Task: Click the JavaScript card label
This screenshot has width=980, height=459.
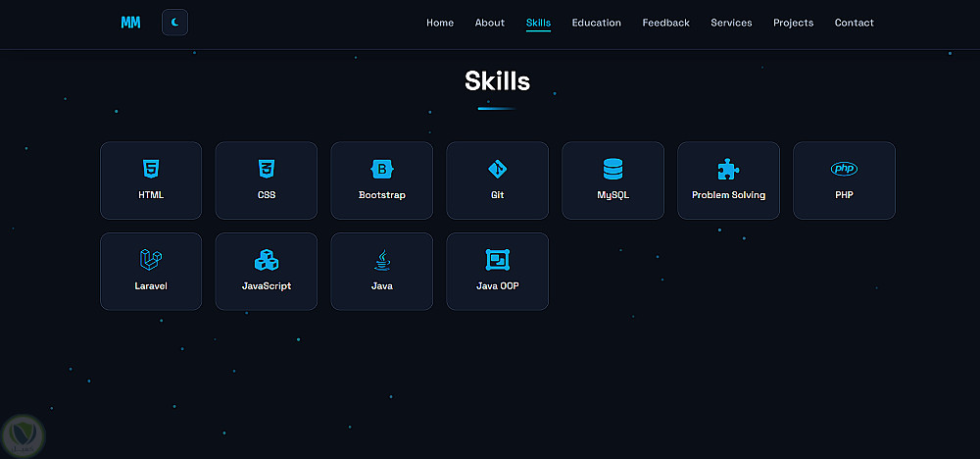Action: [x=267, y=286]
